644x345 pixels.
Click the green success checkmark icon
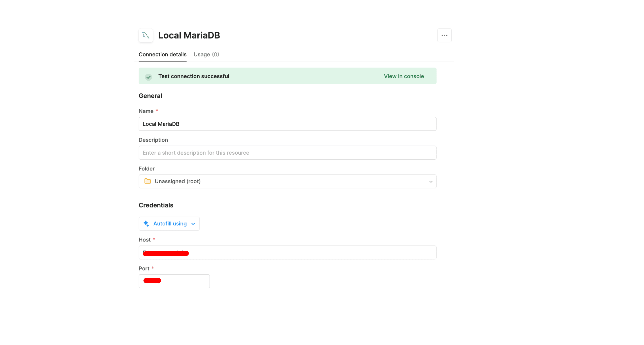[148, 77]
